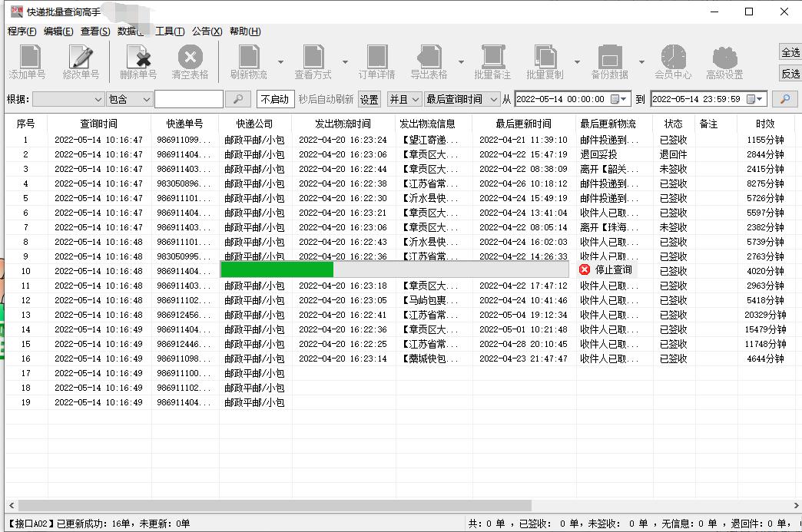
Task: Click the 清空表格 clear table icon
Action: tap(190, 61)
